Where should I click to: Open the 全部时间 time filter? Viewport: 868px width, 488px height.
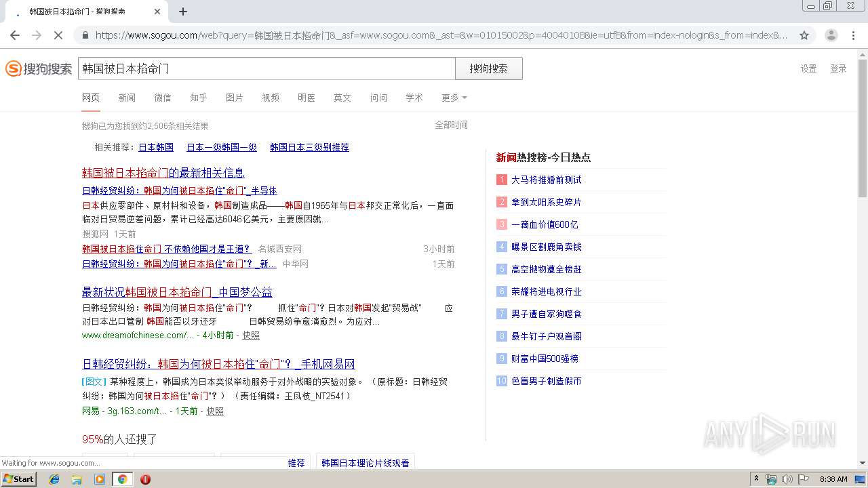451,125
